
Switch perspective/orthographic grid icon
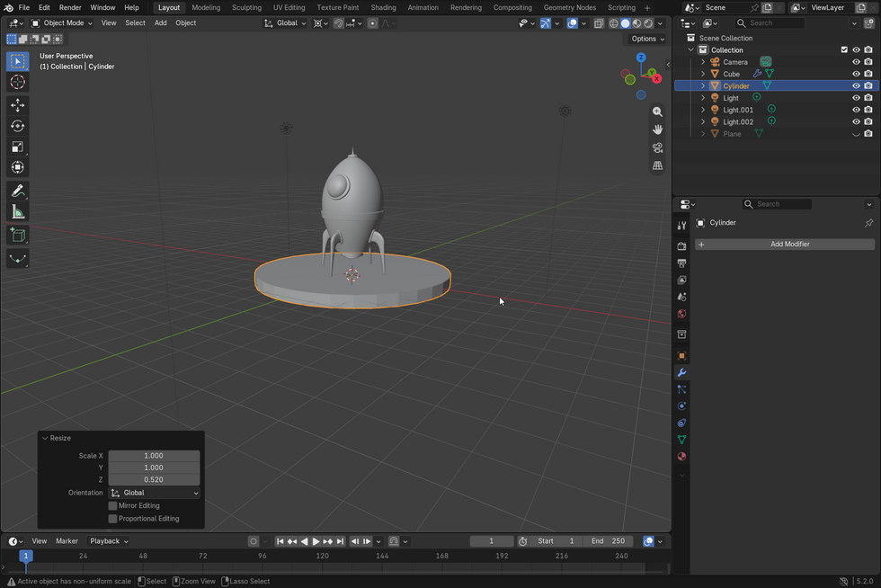657,165
